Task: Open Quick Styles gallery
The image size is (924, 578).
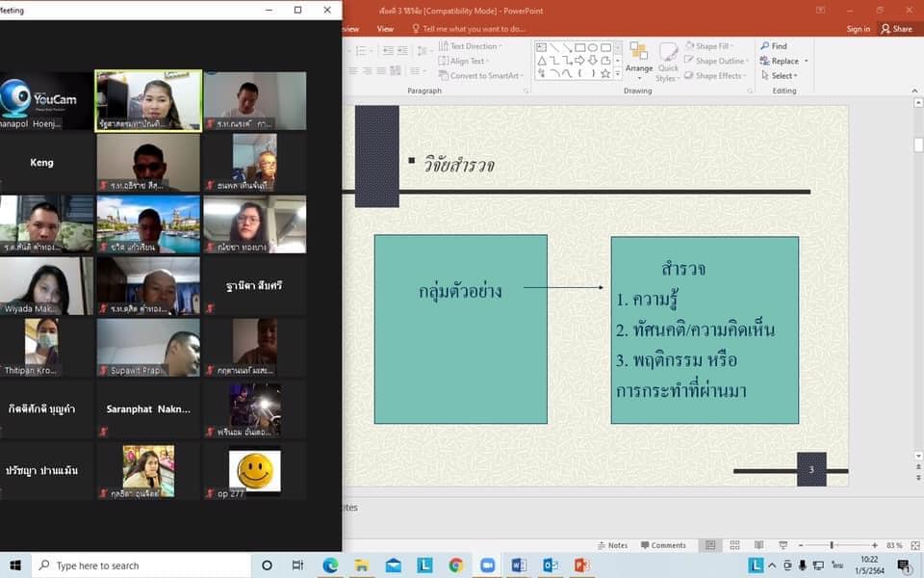Action: pos(668,61)
